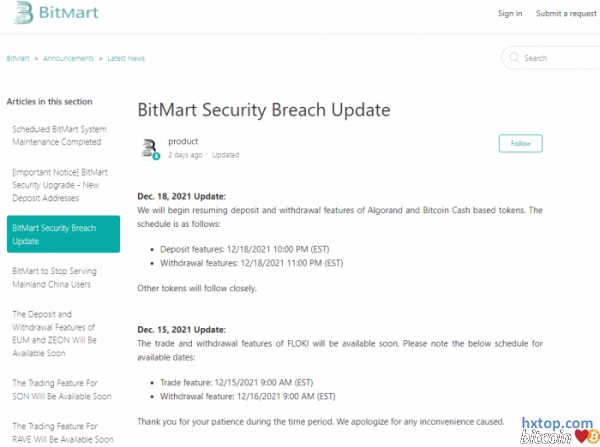Screen dimensions: 600x447
Task: Click the BitMart logo in header
Action: coord(49,14)
